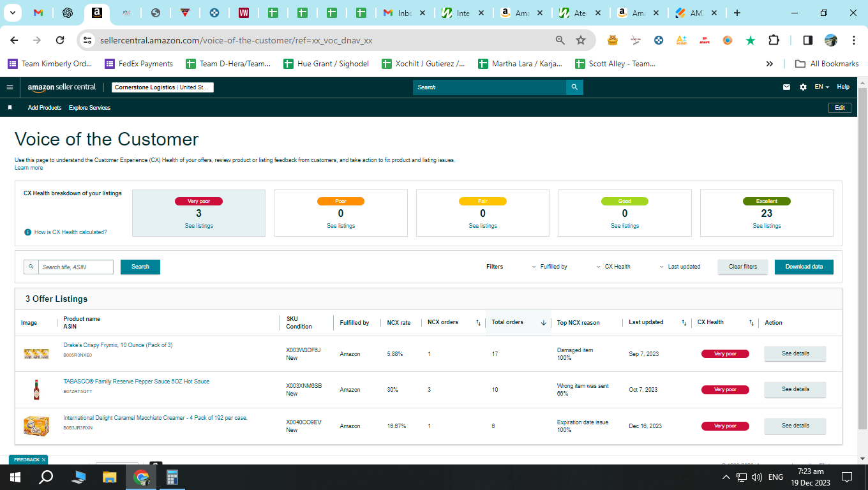See listings under the Poor card
This screenshot has width=868, height=490.
pyautogui.click(x=341, y=226)
